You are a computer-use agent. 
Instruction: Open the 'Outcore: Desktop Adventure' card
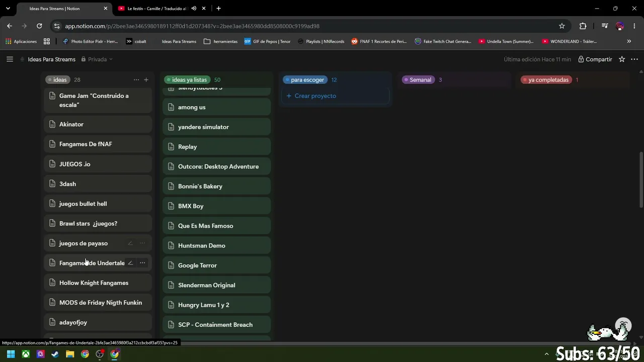click(x=217, y=166)
